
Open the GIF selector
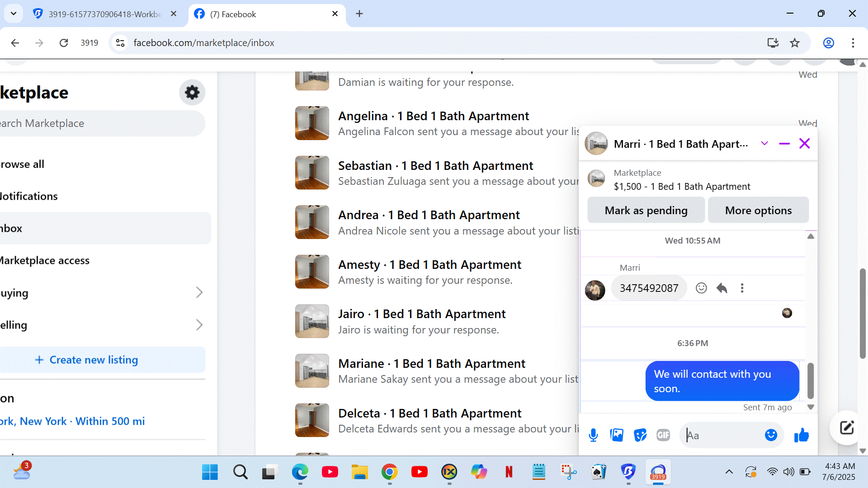[663, 435]
